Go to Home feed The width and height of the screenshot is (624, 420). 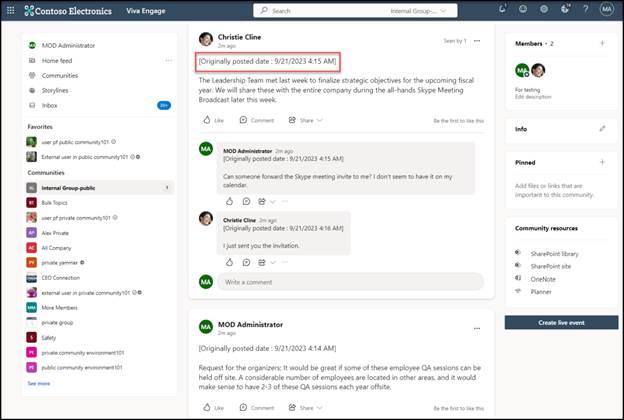(x=57, y=61)
